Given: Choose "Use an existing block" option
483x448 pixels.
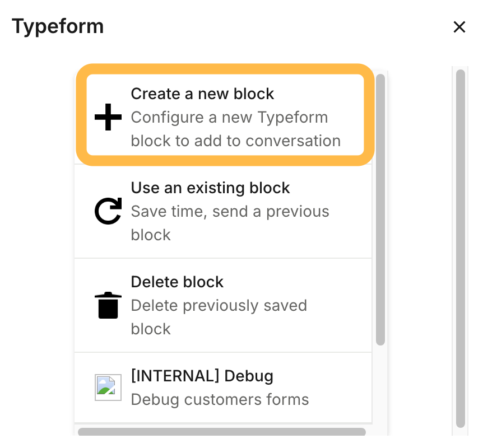Looking at the screenshot, I should pos(210,188).
